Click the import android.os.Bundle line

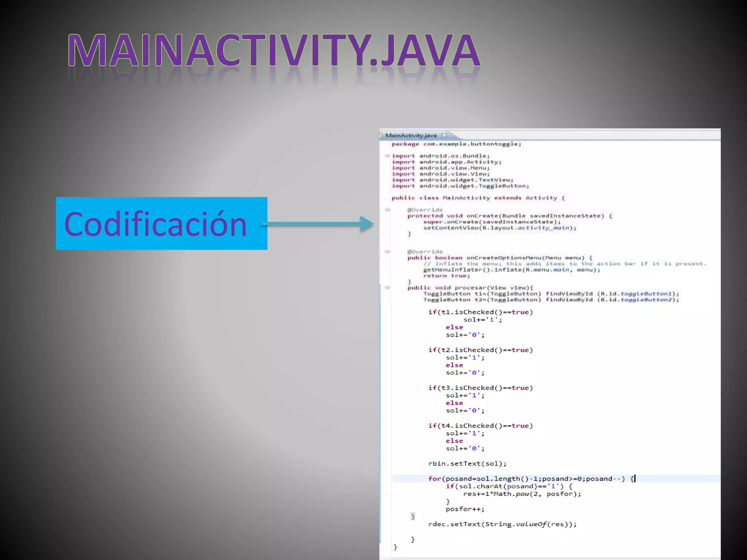point(441,156)
